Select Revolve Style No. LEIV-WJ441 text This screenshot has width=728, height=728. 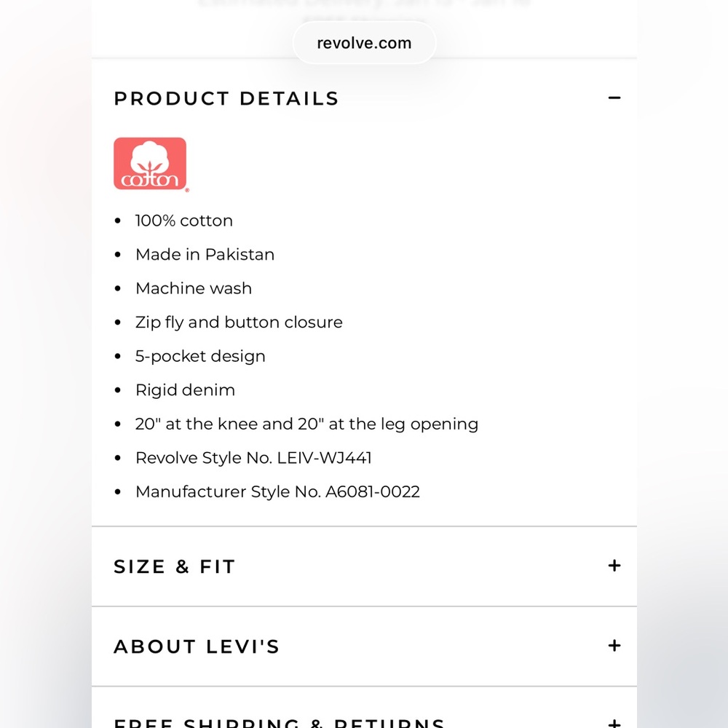[x=253, y=458]
